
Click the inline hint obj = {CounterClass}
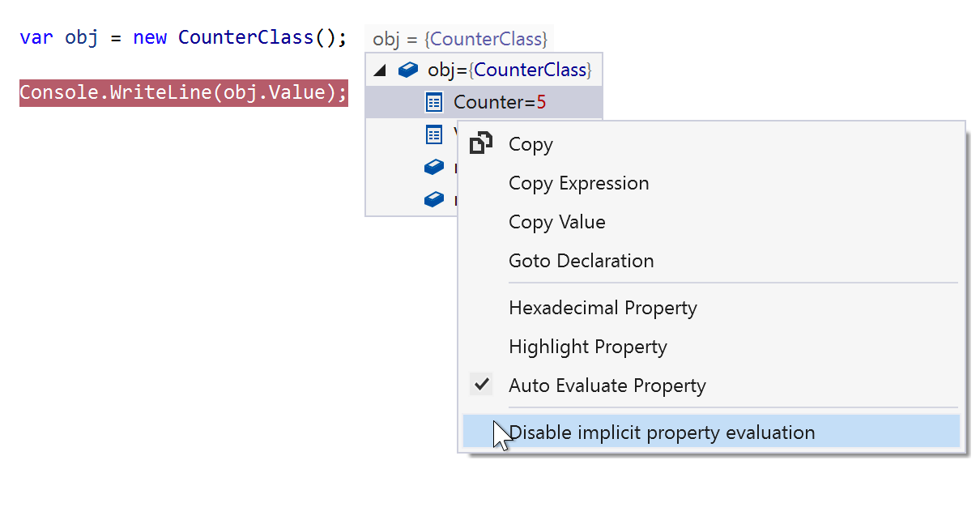click(459, 38)
